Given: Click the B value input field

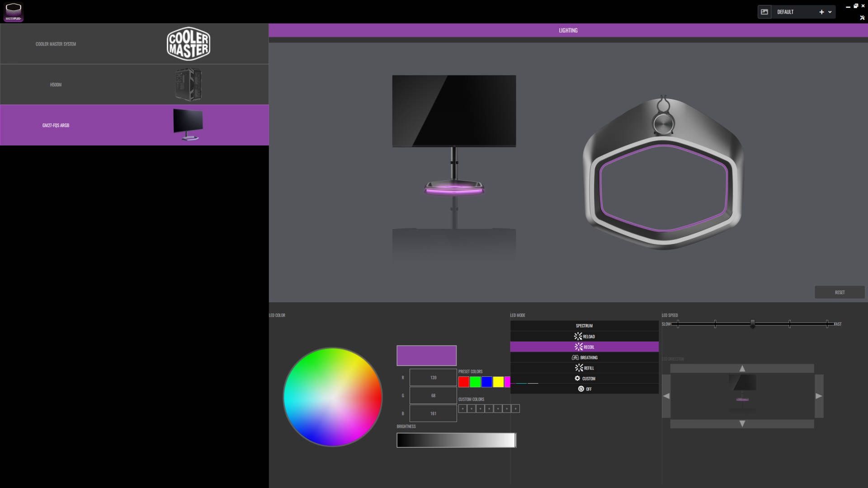Looking at the screenshot, I should 433,413.
